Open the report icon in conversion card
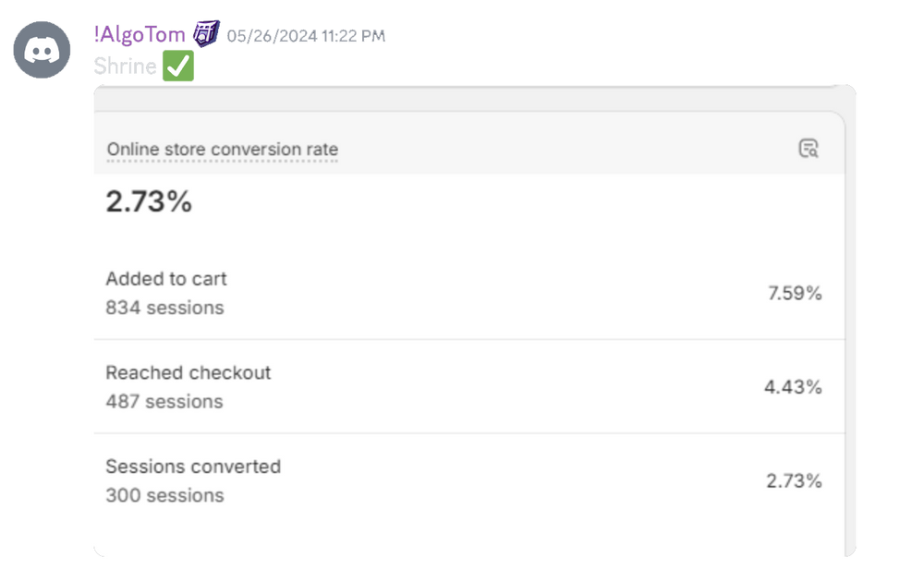The height and width of the screenshot is (582, 924). (808, 149)
